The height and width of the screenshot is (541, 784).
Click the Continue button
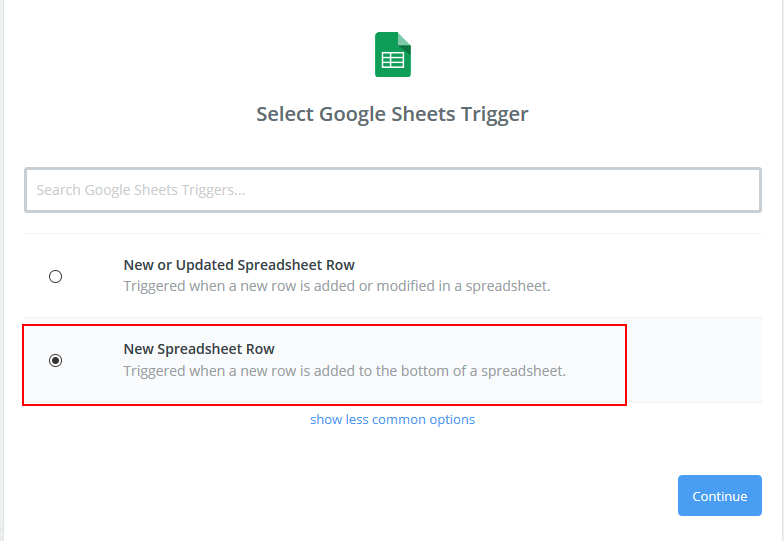point(720,496)
